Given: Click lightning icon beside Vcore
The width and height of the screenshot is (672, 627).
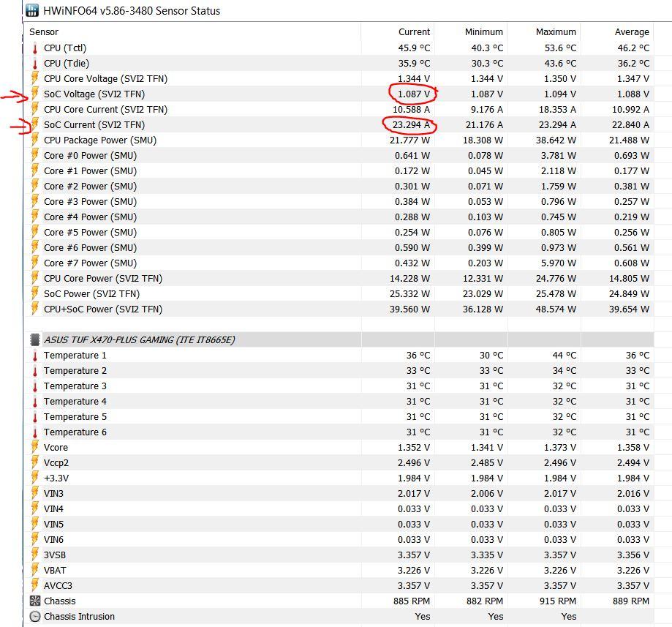Looking at the screenshot, I should point(35,447).
